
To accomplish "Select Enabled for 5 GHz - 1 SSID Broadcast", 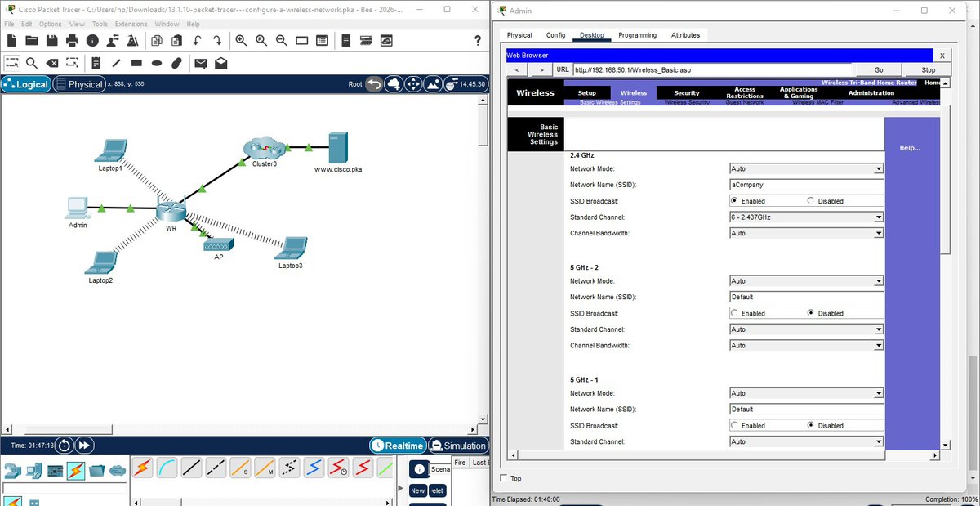I will [734, 425].
